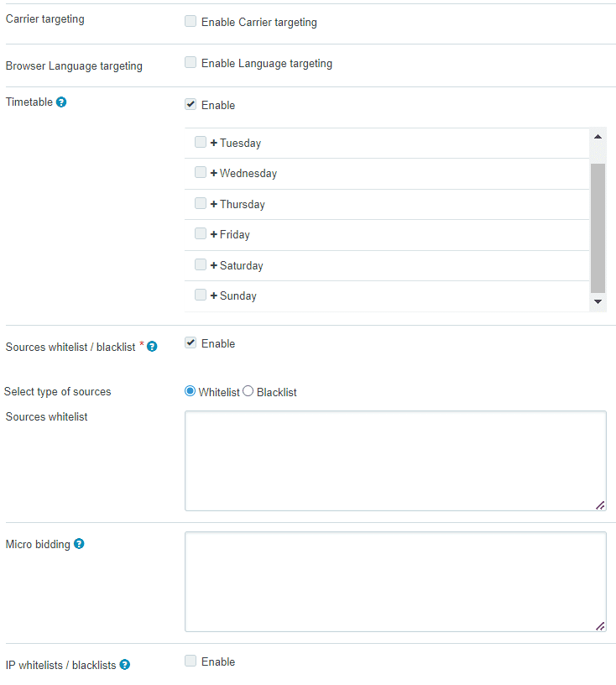Expand the Thursday time slots
Screen dimensions: 616x685
pos(214,204)
